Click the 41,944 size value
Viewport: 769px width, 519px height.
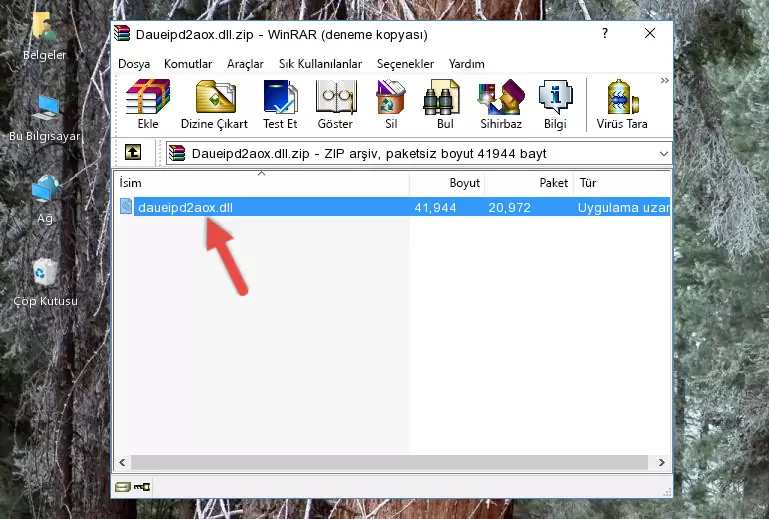pos(435,208)
